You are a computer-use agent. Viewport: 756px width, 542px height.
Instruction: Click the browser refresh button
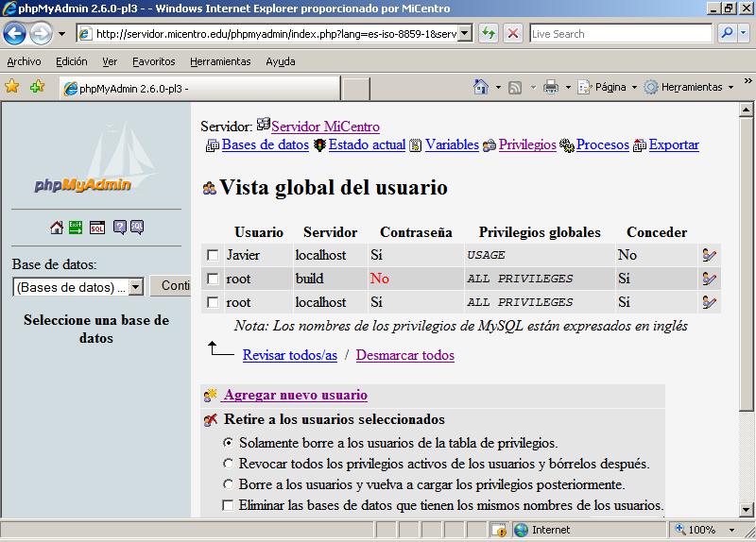pyautogui.click(x=489, y=33)
